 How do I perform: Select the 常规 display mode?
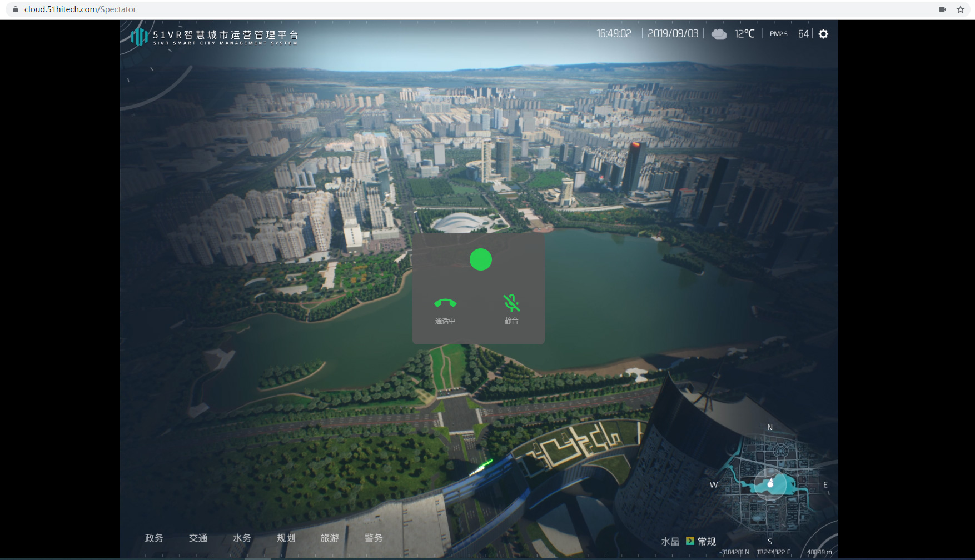[707, 541]
